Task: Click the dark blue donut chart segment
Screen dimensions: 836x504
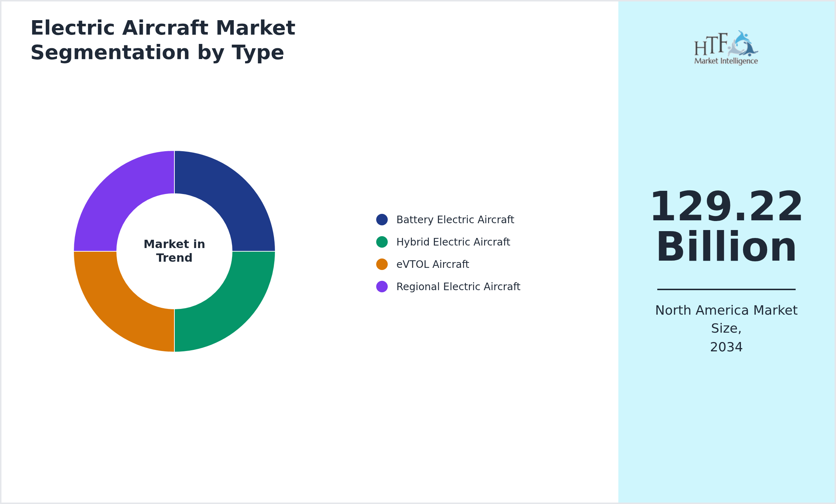Action: pos(231,195)
